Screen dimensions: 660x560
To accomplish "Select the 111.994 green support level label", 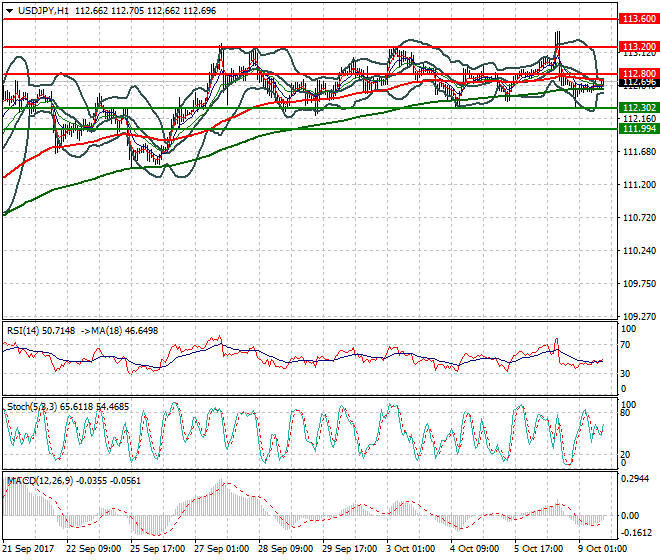I will click(x=639, y=128).
